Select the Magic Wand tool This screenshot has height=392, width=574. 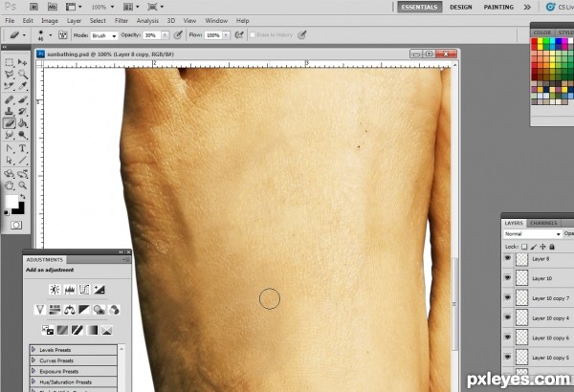click(22, 75)
